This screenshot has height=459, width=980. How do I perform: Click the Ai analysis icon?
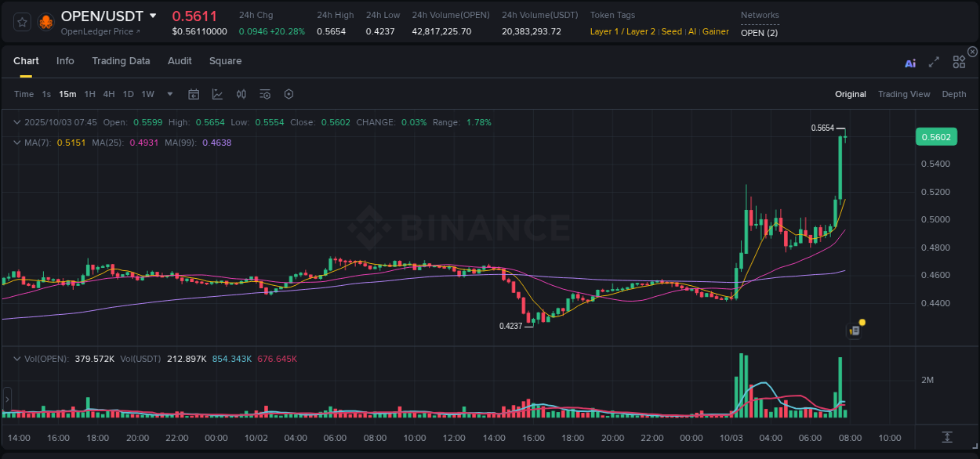(x=910, y=63)
